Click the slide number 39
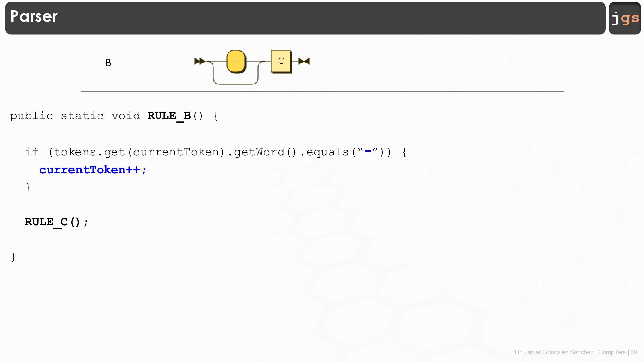This screenshot has height=362, width=644. pos(634,352)
